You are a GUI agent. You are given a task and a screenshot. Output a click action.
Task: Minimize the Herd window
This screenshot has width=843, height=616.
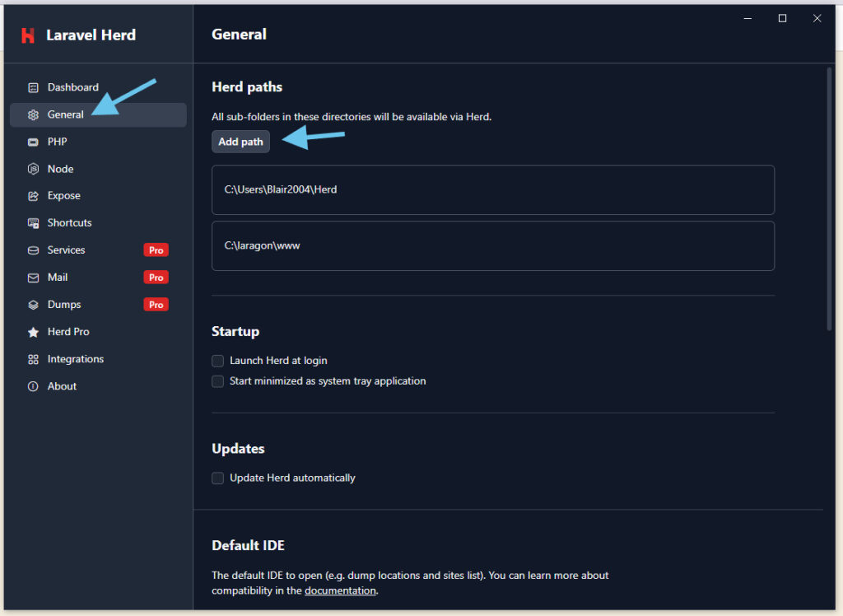(x=748, y=18)
